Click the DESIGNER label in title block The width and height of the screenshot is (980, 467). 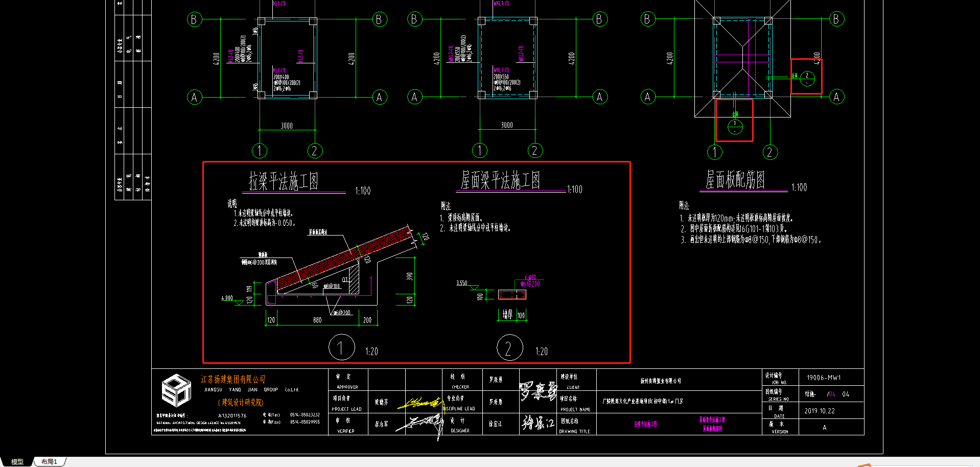[x=460, y=431]
